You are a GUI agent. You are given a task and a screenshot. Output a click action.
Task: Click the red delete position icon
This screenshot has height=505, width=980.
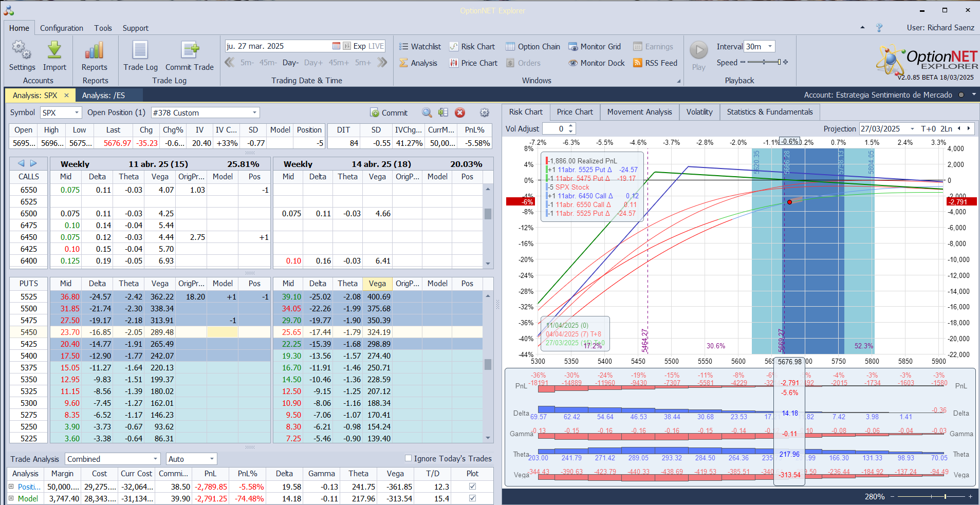click(460, 113)
